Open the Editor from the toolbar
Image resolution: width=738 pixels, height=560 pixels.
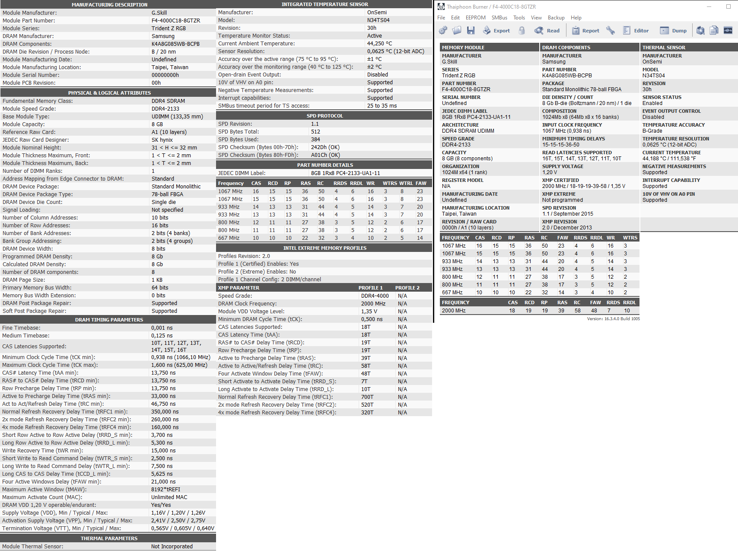(636, 30)
